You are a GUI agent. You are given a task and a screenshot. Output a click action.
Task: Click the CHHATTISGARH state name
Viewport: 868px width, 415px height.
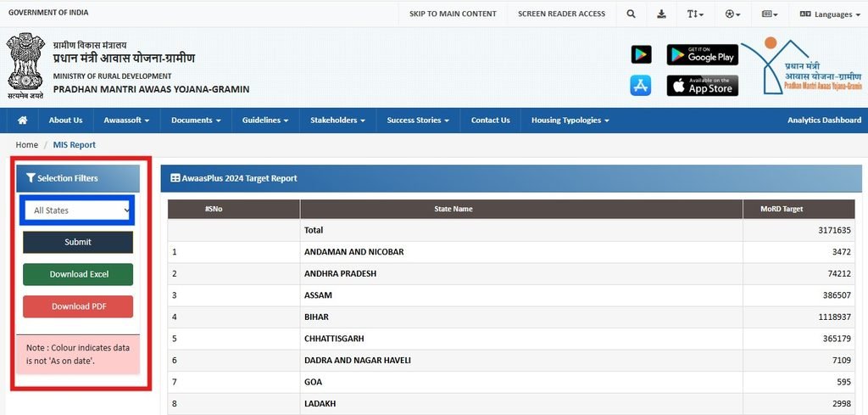coord(334,339)
